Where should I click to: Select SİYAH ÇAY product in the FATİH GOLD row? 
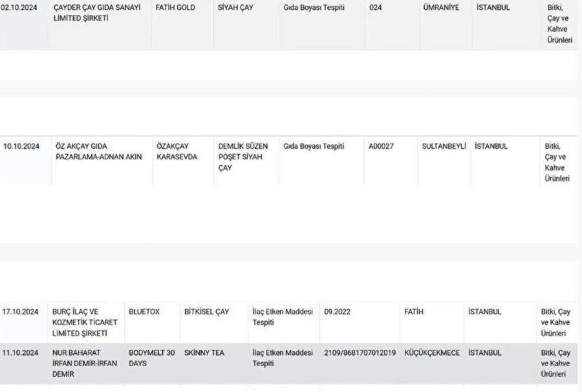[x=235, y=7]
